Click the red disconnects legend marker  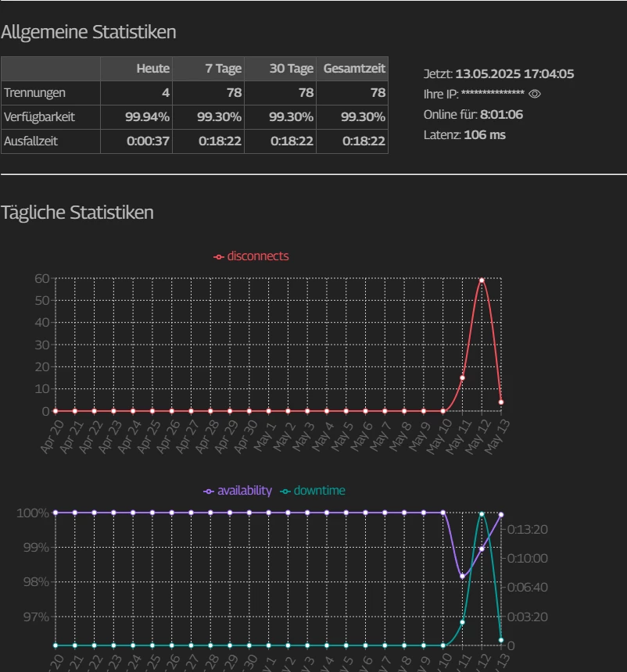(219, 257)
